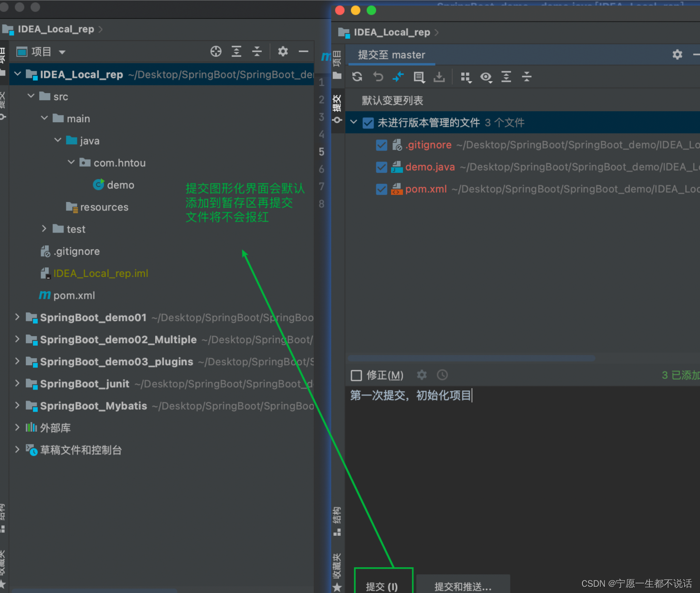Select SpringBoot_Mybatis module

(x=94, y=406)
